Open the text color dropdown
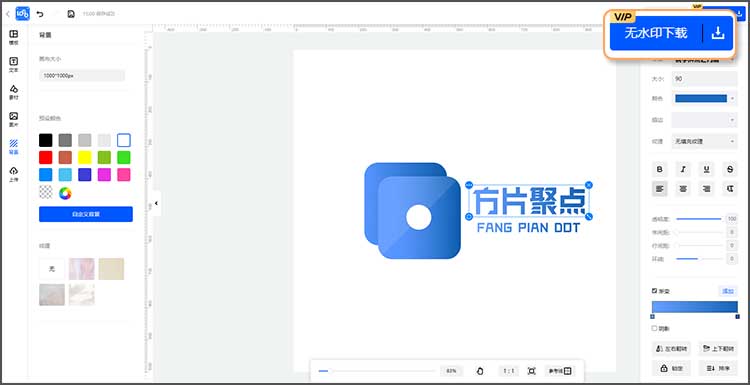The height and width of the screenshot is (385, 750). tap(704, 99)
